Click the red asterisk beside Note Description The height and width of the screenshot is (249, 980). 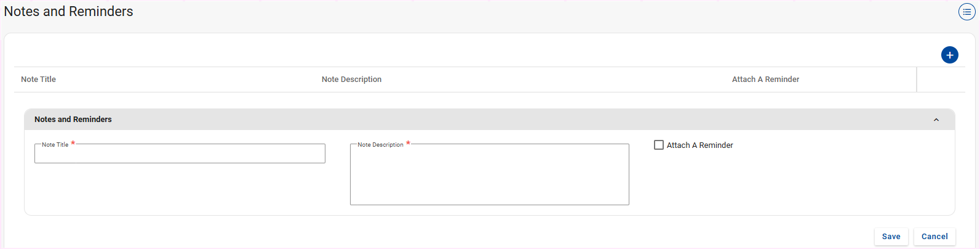point(408,144)
